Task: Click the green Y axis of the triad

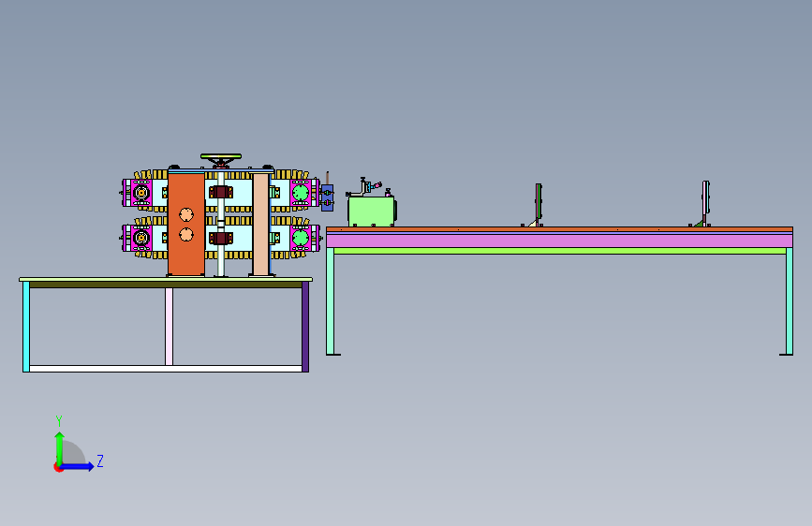Action: pos(60,447)
